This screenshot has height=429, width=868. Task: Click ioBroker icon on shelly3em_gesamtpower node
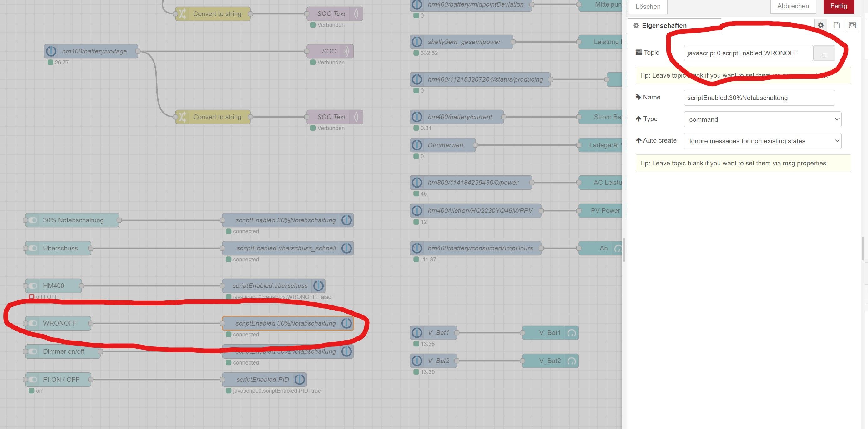[417, 42]
